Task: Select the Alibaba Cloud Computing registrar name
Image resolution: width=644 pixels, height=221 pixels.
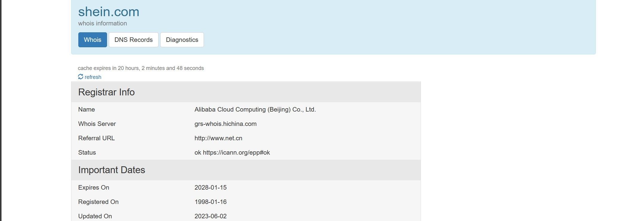Action: tap(255, 109)
